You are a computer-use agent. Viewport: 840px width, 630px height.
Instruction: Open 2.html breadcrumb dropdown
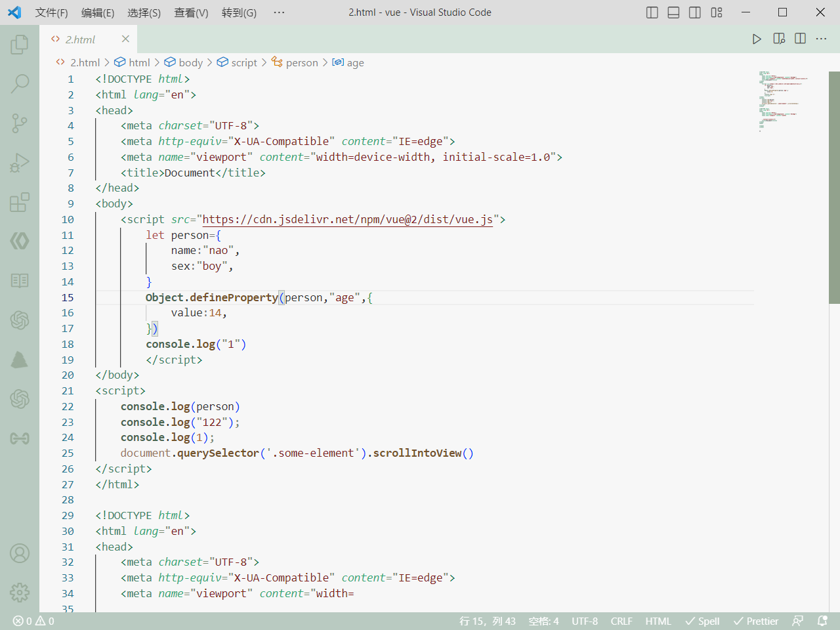coord(78,62)
